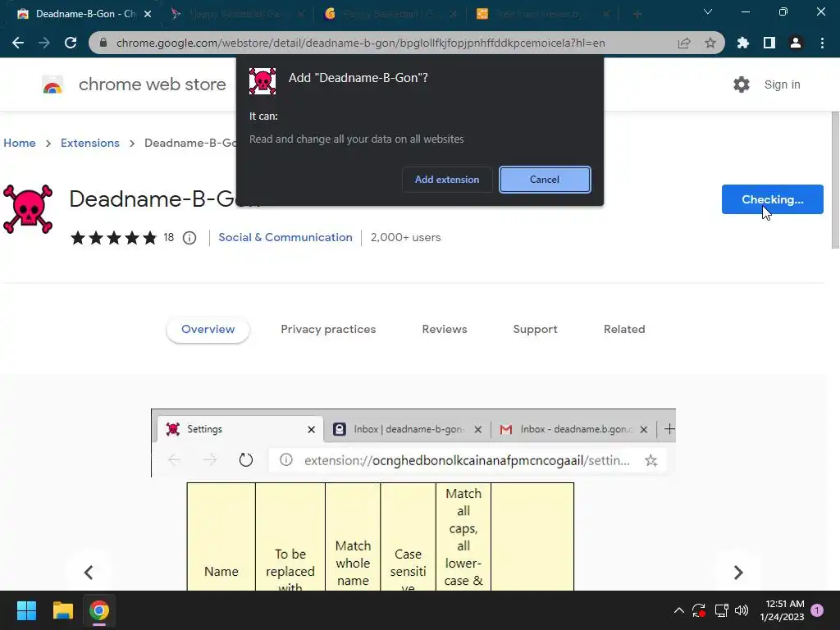Open the Windows Start menu

tap(26, 610)
